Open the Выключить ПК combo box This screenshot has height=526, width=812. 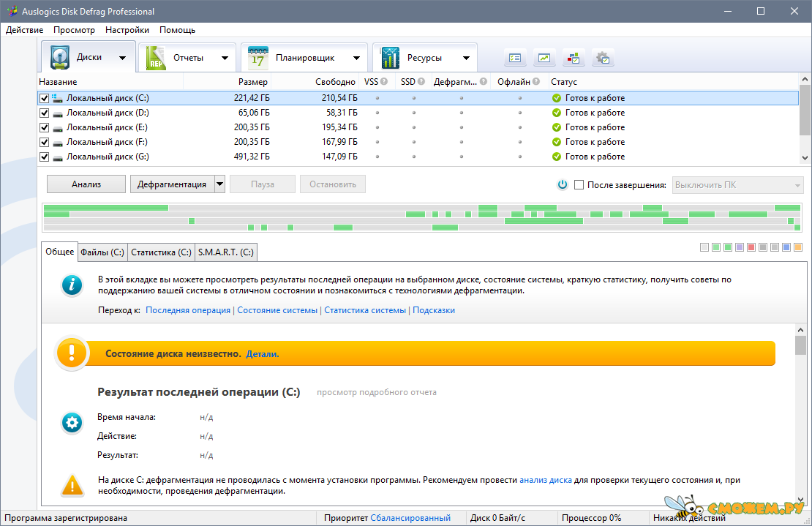tap(738, 185)
